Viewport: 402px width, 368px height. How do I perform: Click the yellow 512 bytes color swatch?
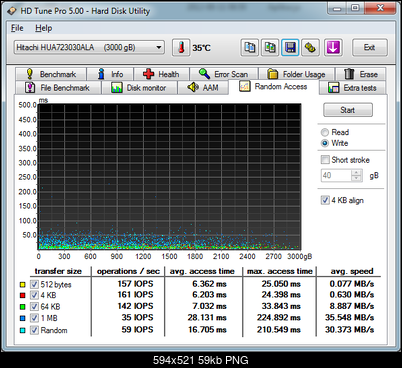coord(23,285)
